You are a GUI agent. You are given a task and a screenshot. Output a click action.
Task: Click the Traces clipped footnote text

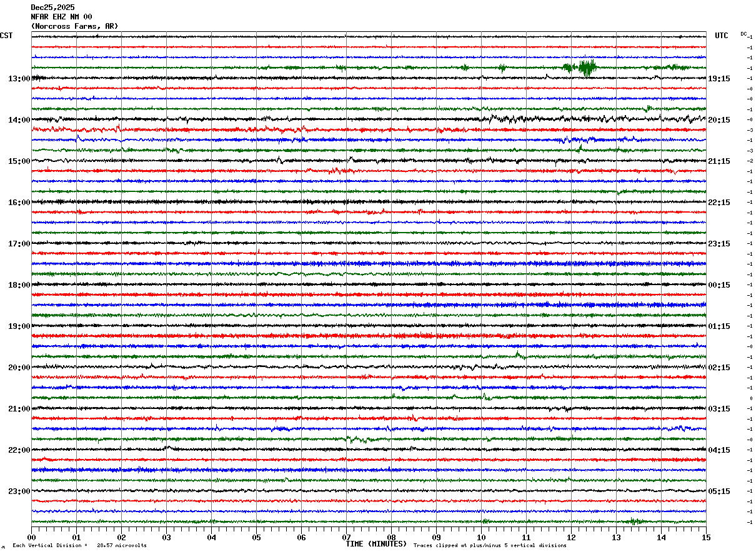pos(490,545)
